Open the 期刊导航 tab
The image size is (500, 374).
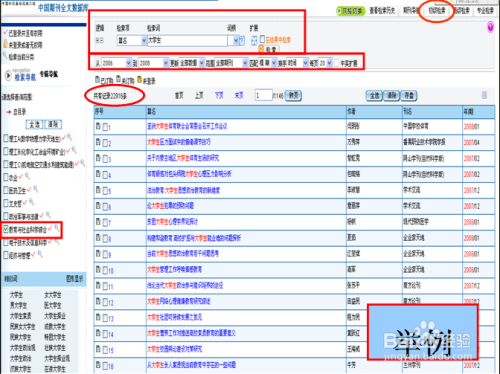410,11
